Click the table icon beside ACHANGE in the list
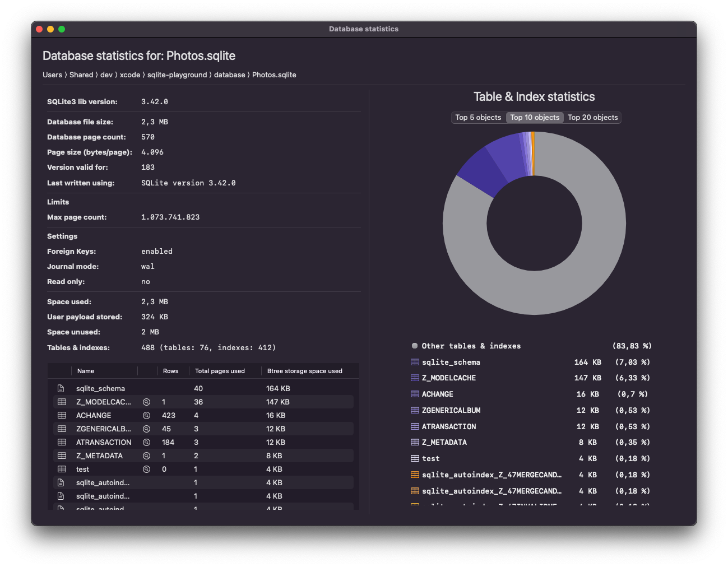This screenshot has height=567, width=728. coord(62,415)
